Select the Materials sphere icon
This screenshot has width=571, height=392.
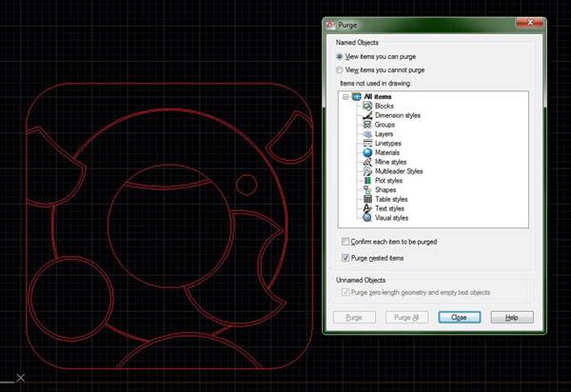[x=366, y=152]
